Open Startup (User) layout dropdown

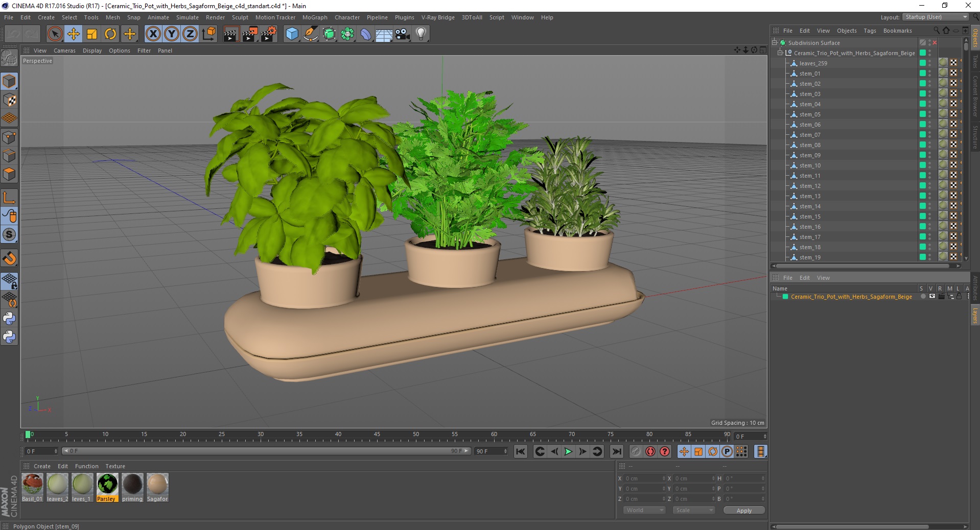point(935,17)
